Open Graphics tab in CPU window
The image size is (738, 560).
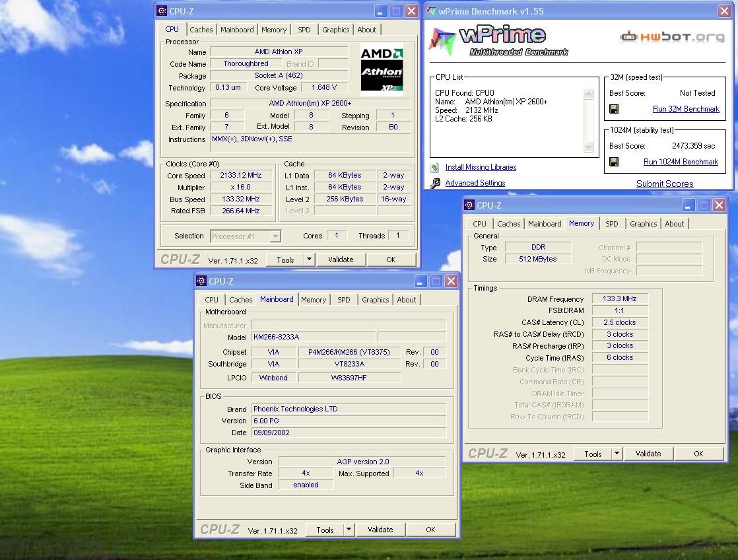(x=335, y=30)
